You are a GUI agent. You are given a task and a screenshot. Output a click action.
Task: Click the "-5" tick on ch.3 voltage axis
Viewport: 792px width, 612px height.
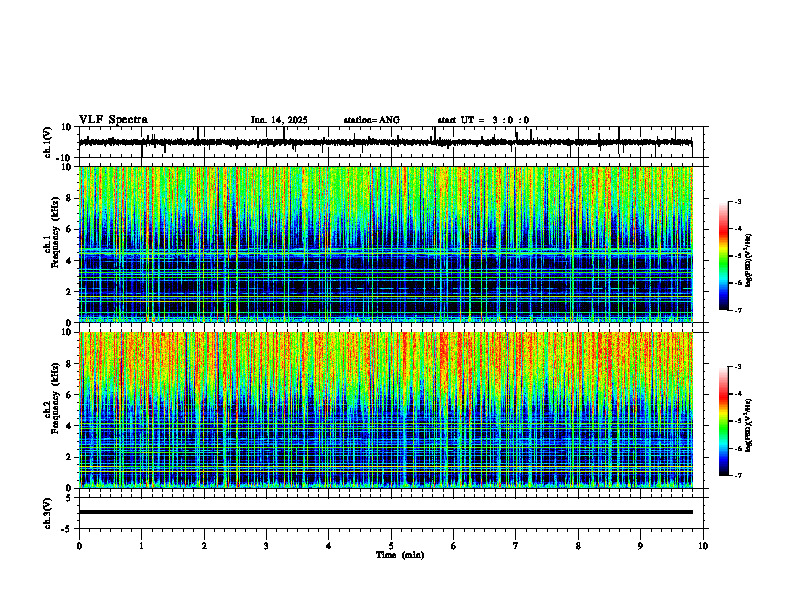click(x=67, y=529)
